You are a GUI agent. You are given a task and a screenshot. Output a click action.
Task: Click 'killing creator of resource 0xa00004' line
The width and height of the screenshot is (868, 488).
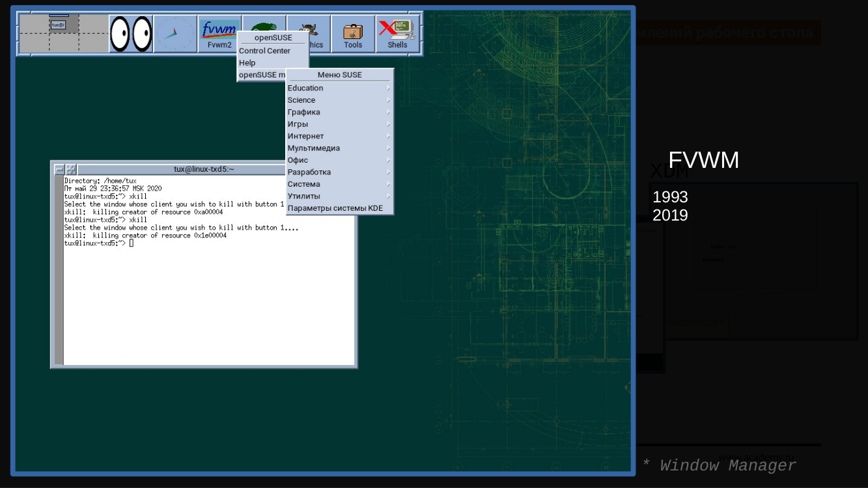143,212
